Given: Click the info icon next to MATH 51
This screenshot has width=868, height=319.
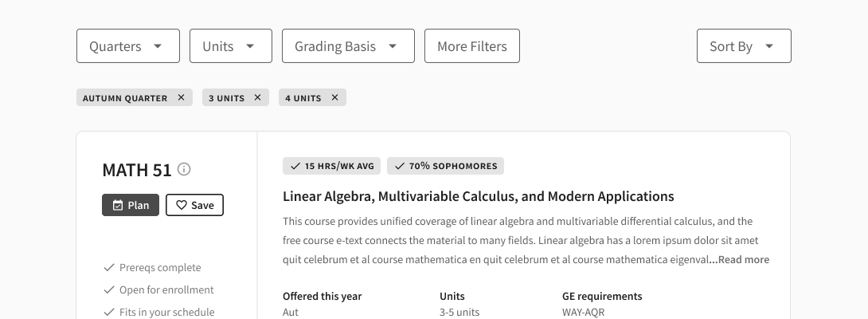Looking at the screenshot, I should tap(184, 169).
